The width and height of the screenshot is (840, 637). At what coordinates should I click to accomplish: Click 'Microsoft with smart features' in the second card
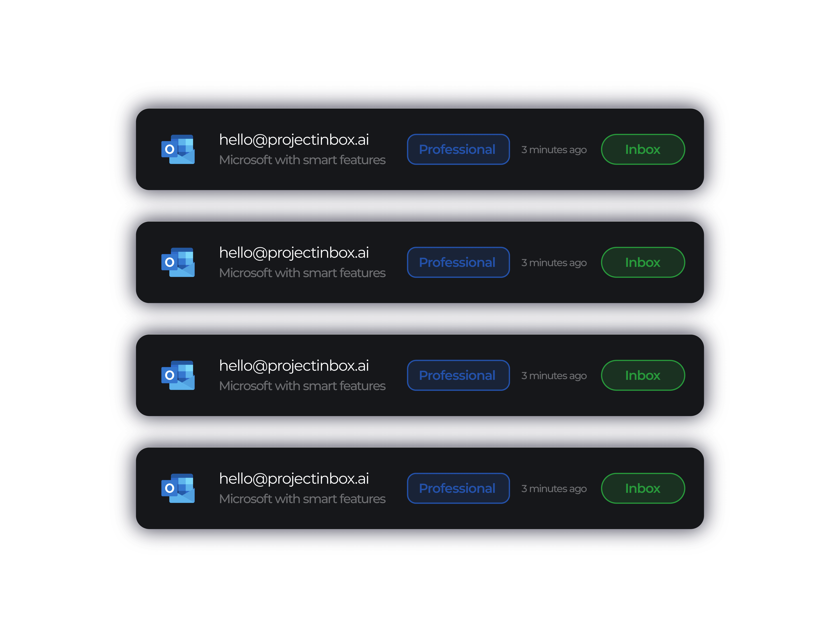tap(302, 273)
